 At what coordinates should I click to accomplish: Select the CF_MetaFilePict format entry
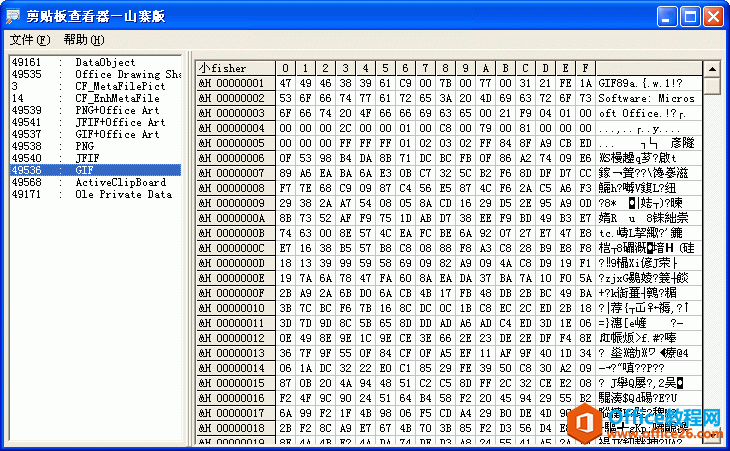coord(95,87)
